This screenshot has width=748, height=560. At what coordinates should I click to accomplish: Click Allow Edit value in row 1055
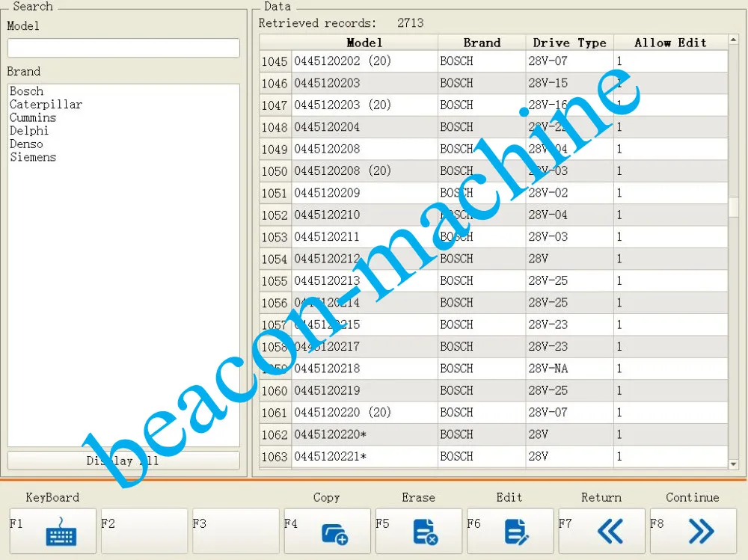671,280
